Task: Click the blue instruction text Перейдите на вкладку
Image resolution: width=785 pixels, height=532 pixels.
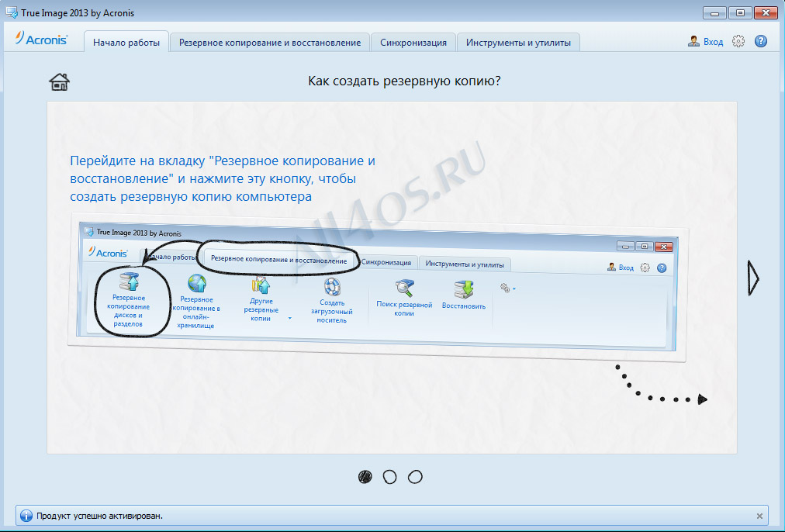Action: pos(223,178)
